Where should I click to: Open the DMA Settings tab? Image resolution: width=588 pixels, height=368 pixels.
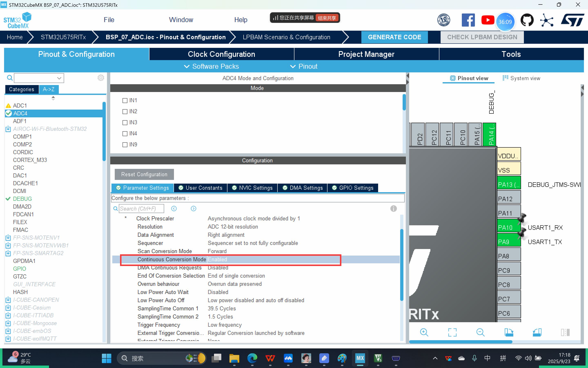pos(303,188)
